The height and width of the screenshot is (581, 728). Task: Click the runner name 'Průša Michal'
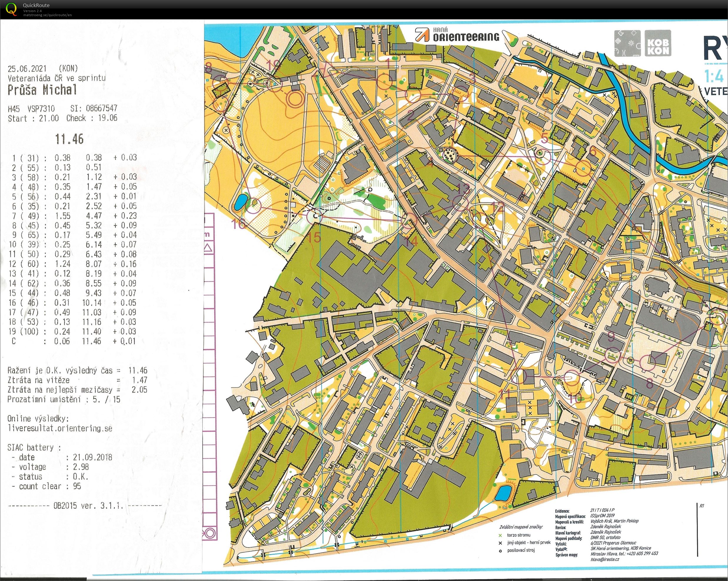click(x=42, y=90)
